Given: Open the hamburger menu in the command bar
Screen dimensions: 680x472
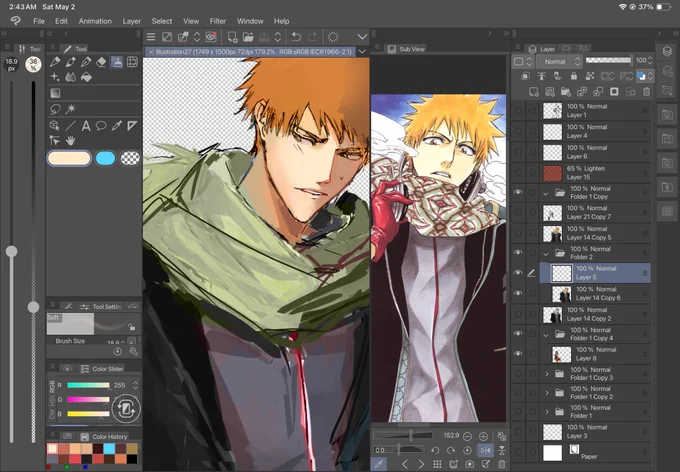Looking at the screenshot, I should (151, 37).
